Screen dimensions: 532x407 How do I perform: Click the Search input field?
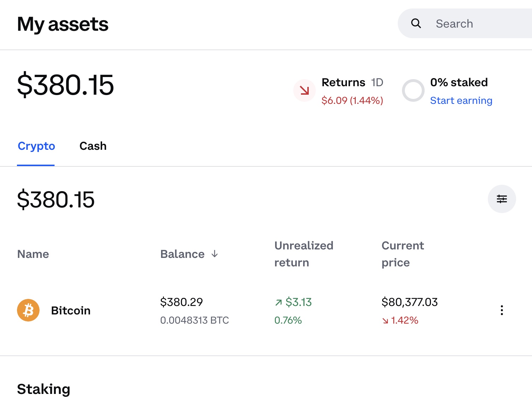pyautogui.click(x=473, y=24)
